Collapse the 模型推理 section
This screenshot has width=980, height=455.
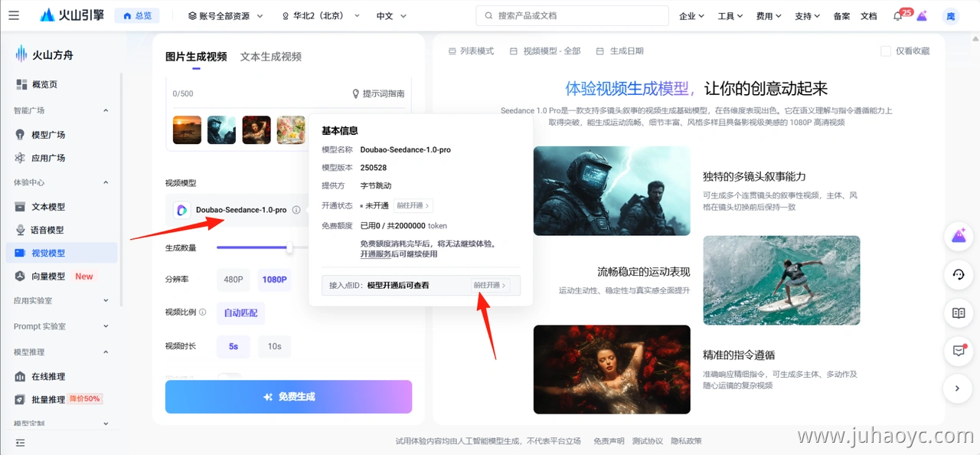tap(106, 352)
